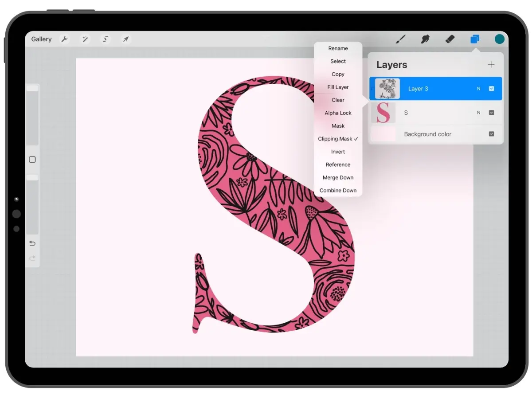The width and height of the screenshot is (532, 399).
Task: Open the Actions wrench menu
Action: pyautogui.click(x=64, y=39)
